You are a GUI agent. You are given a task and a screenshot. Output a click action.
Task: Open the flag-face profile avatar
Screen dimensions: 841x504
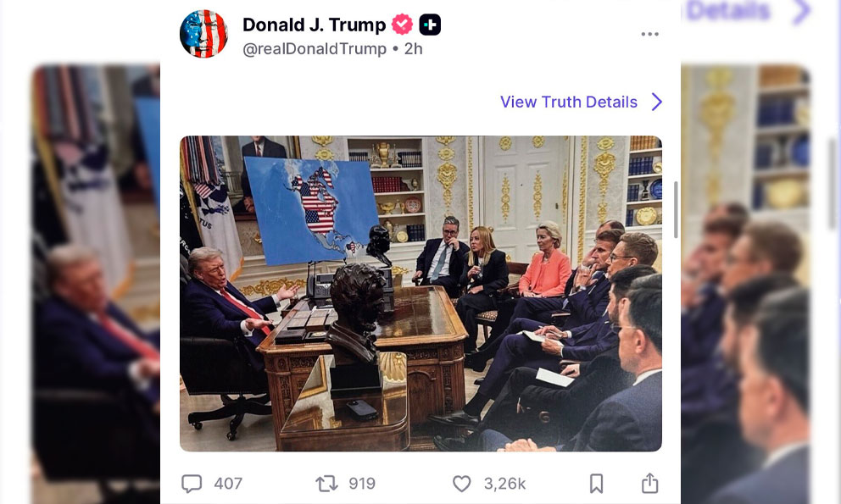203,34
